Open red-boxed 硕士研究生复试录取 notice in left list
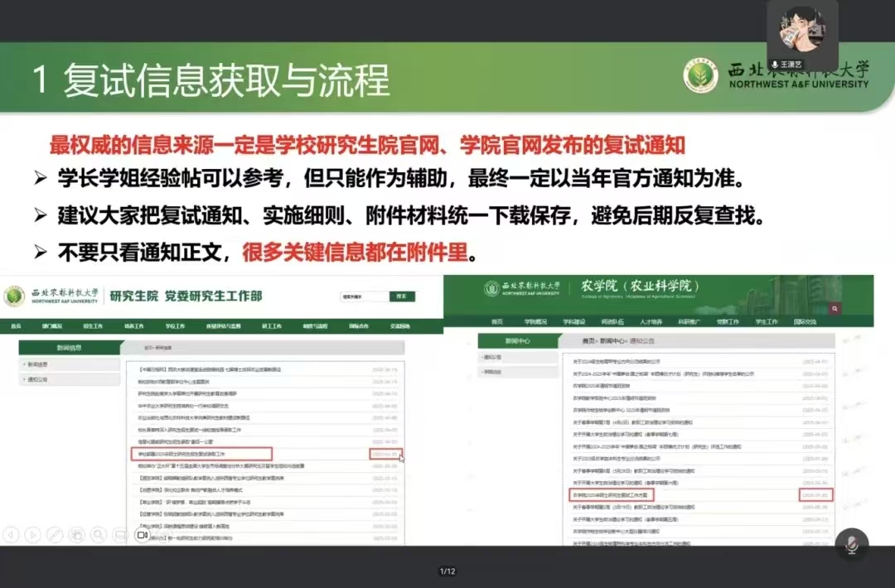Viewport: 895px width, 588px height. pos(202,454)
